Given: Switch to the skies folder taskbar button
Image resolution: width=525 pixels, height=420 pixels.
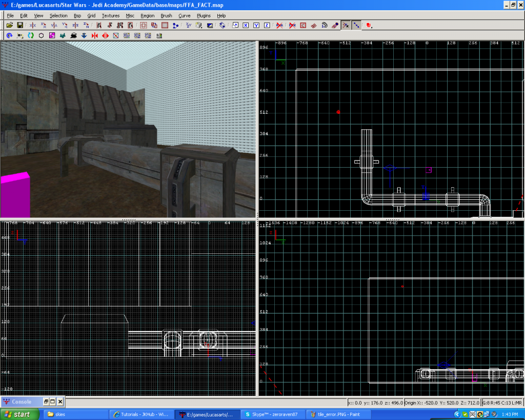Looking at the screenshot, I should [x=75, y=414].
